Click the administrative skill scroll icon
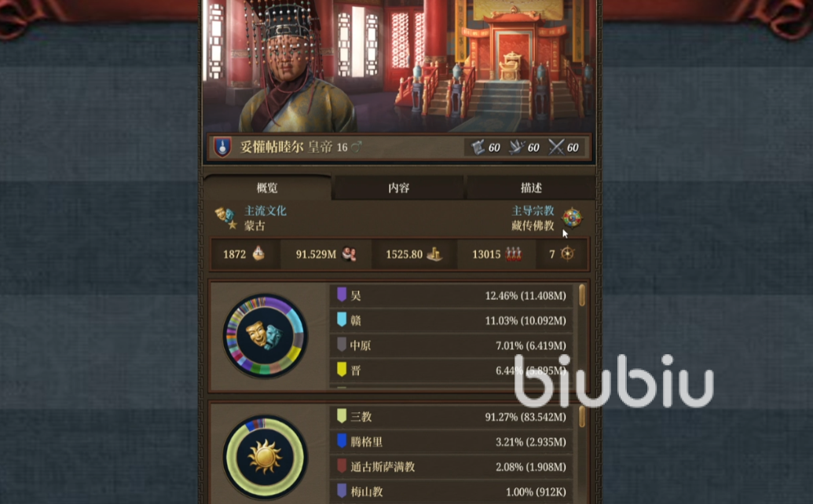The height and width of the screenshot is (504, 813). pyautogui.click(x=478, y=147)
